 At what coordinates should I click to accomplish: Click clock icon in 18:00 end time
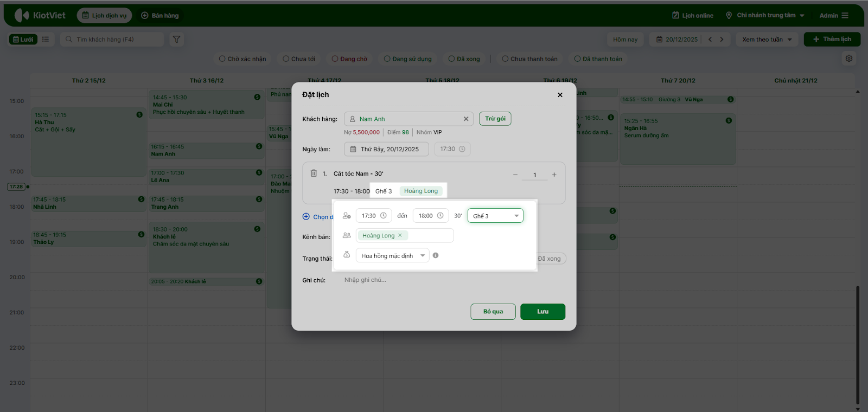[440, 216]
